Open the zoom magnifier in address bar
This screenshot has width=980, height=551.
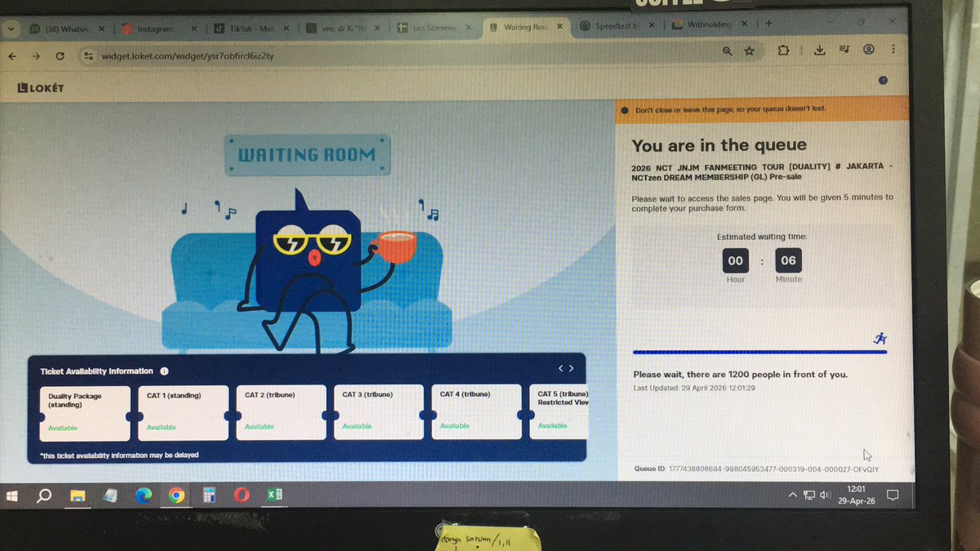click(x=727, y=51)
